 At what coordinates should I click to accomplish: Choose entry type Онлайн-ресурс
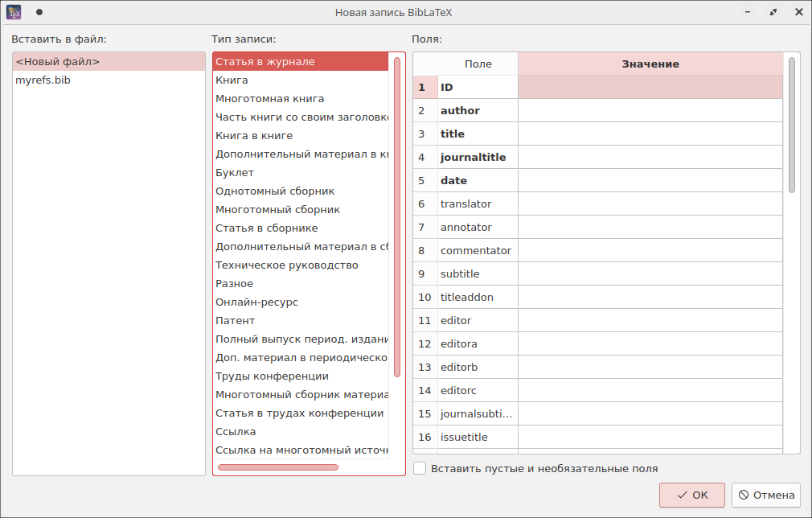(x=301, y=302)
